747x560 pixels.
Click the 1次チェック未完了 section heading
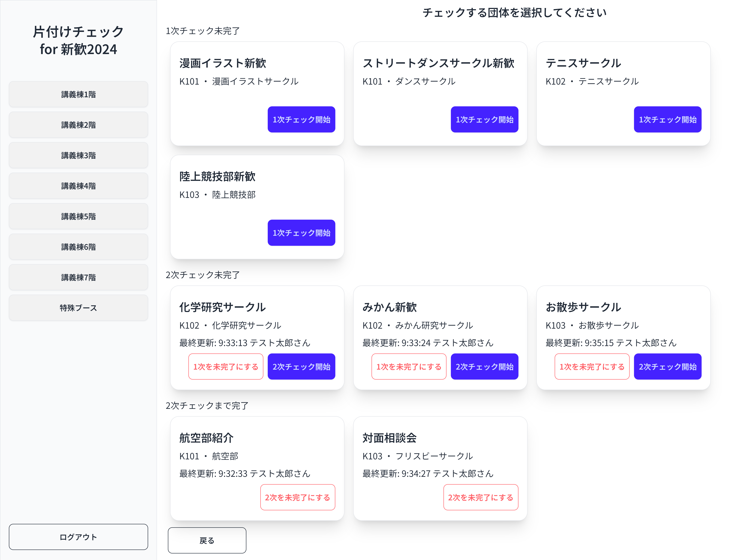point(203,31)
